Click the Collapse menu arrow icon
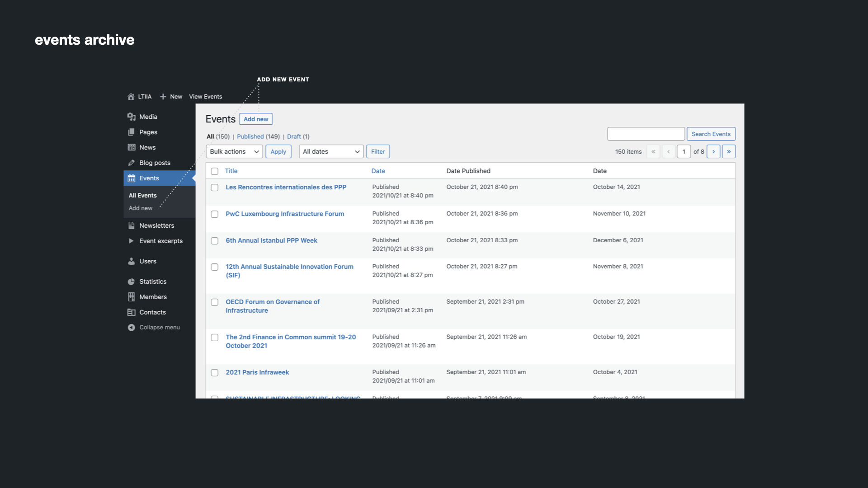Viewport: 868px width, 488px height. [132, 328]
